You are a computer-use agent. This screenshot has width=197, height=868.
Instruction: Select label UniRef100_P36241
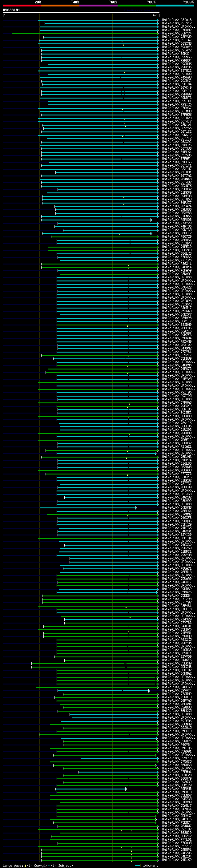tap(177, 264)
